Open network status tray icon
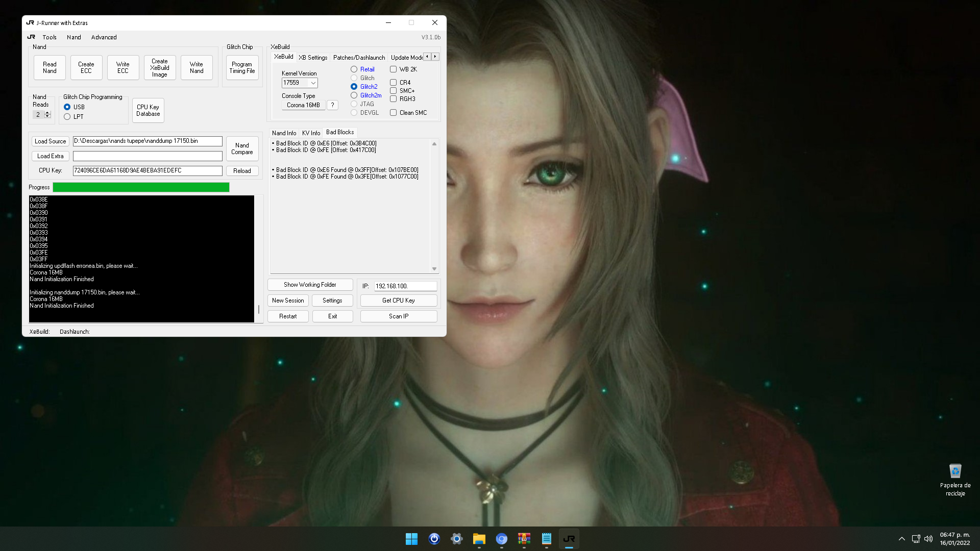The height and width of the screenshot is (551, 980). click(916, 539)
